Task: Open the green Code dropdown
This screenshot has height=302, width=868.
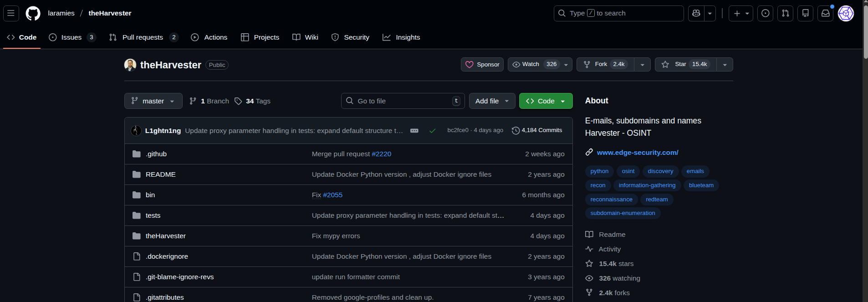Action: pyautogui.click(x=546, y=101)
